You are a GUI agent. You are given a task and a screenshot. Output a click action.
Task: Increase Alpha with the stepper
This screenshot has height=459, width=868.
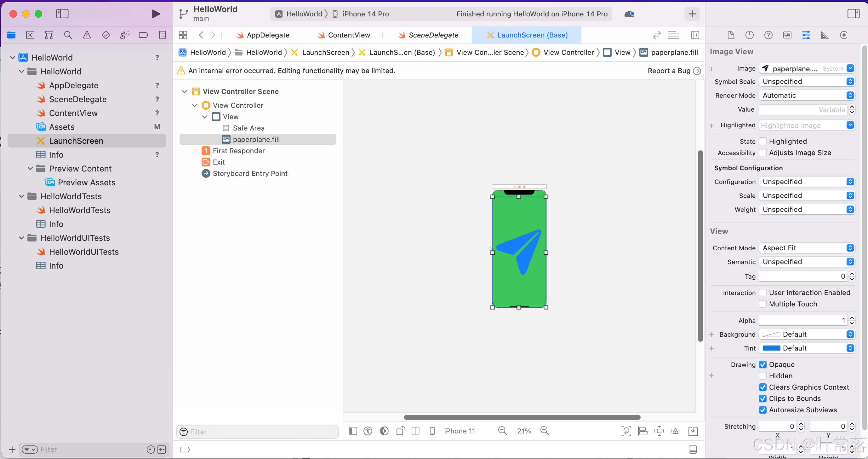point(852,318)
